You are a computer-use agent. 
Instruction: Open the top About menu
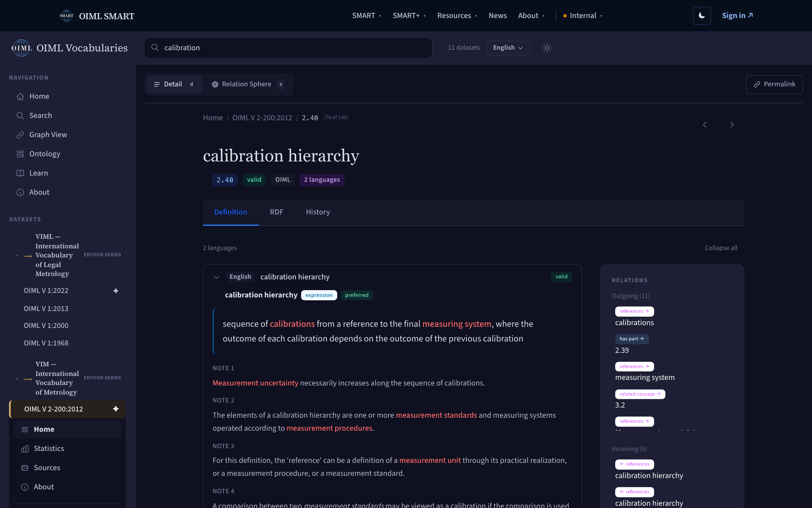click(531, 16)
